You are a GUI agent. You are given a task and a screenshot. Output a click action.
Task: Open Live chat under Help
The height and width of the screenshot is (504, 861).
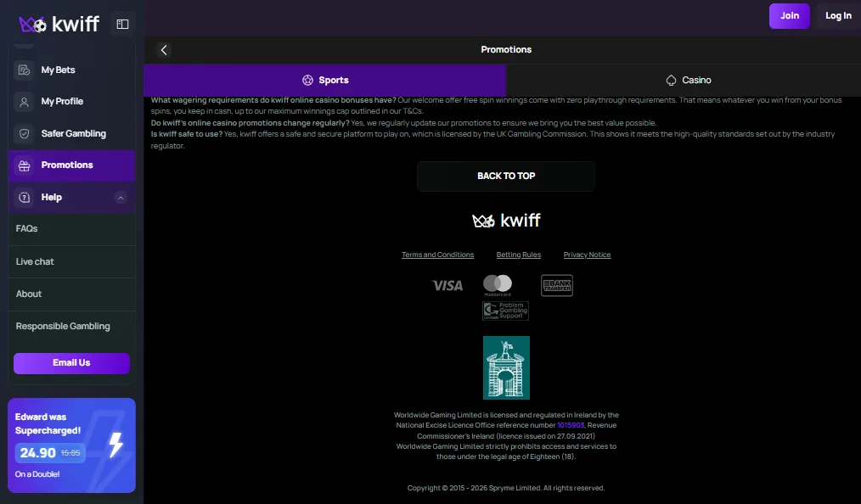(x=72, y=261)
